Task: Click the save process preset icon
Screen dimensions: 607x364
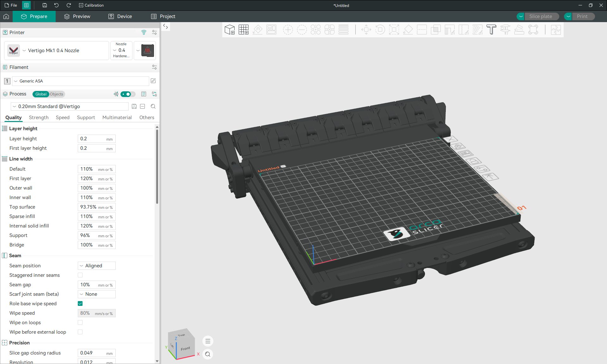Action: (x=134, y=106)
